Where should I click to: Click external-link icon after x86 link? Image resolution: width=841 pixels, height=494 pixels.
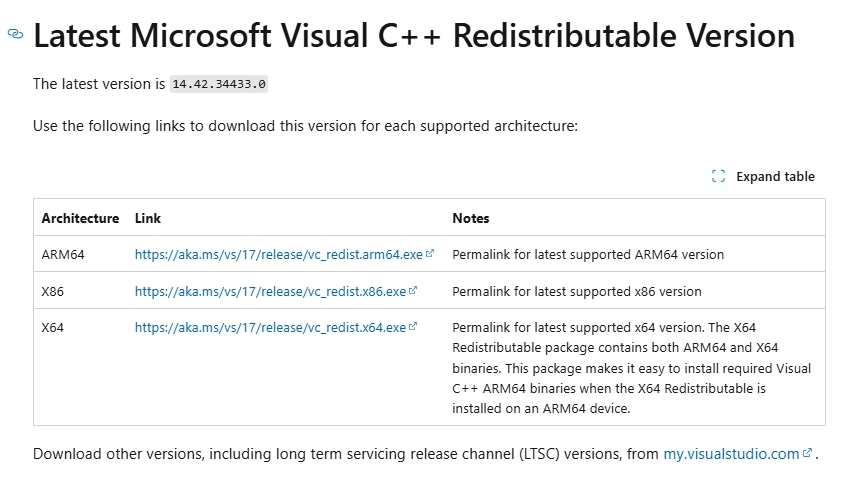coord(412,291)
